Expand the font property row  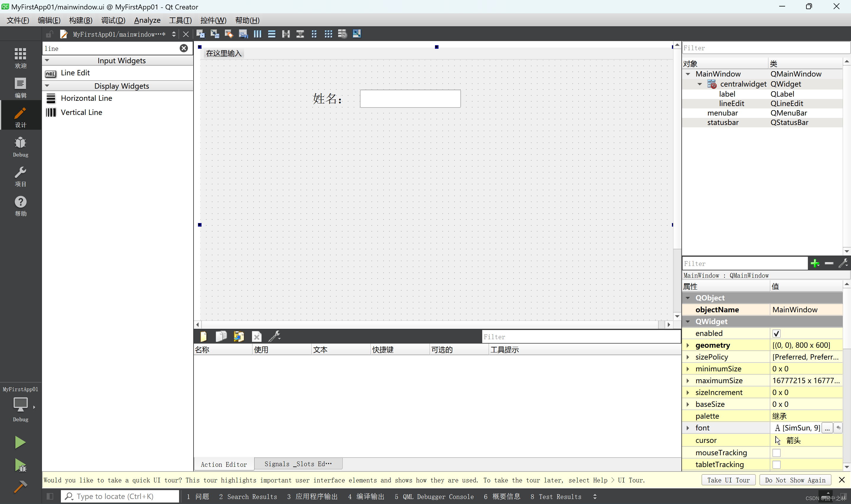tap(688, 428)
